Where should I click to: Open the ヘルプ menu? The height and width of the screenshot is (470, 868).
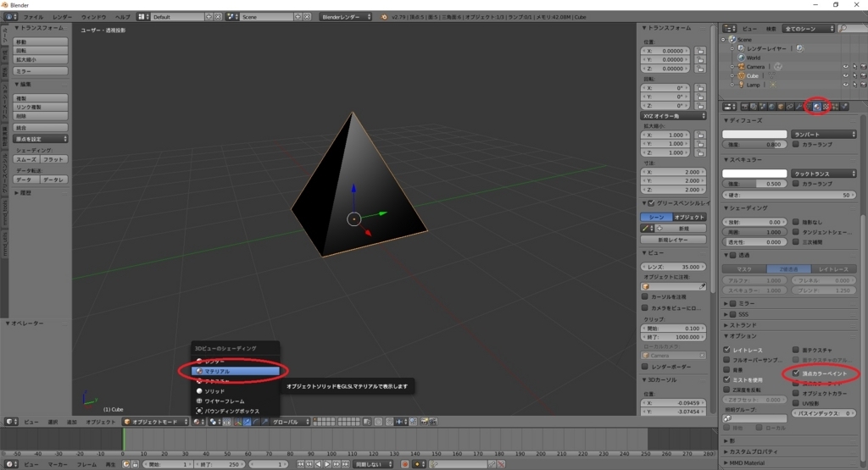tap(122, 17)
